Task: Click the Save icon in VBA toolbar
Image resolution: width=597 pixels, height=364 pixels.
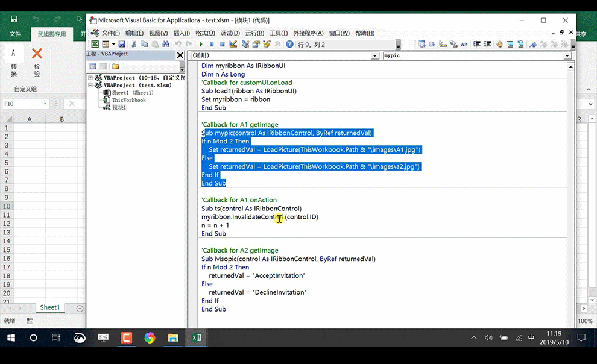Action: coord(122,44)
